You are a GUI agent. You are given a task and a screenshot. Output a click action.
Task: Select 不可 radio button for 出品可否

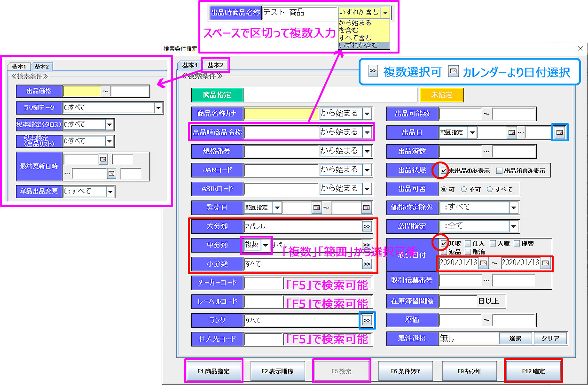pos(464,189)
